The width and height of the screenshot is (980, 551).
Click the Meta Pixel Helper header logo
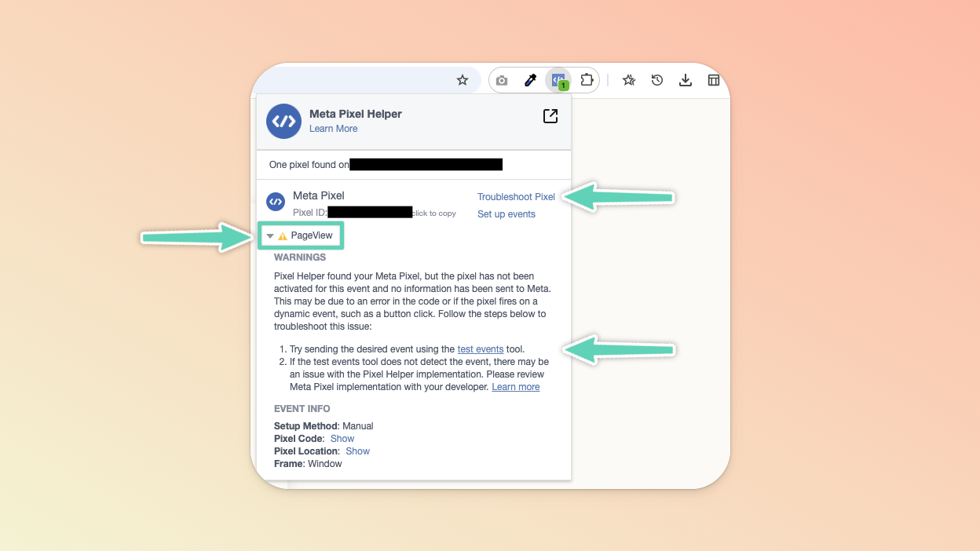(x=283, y=121)
